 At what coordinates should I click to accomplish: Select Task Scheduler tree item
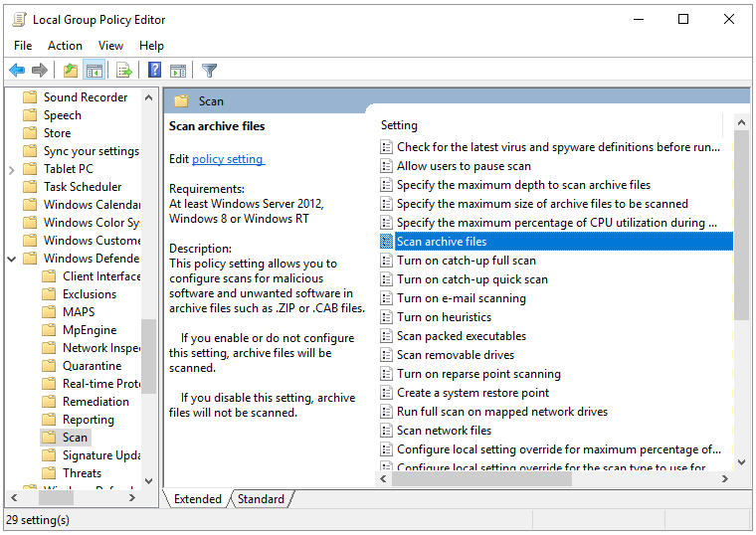(x=83, y=187)
